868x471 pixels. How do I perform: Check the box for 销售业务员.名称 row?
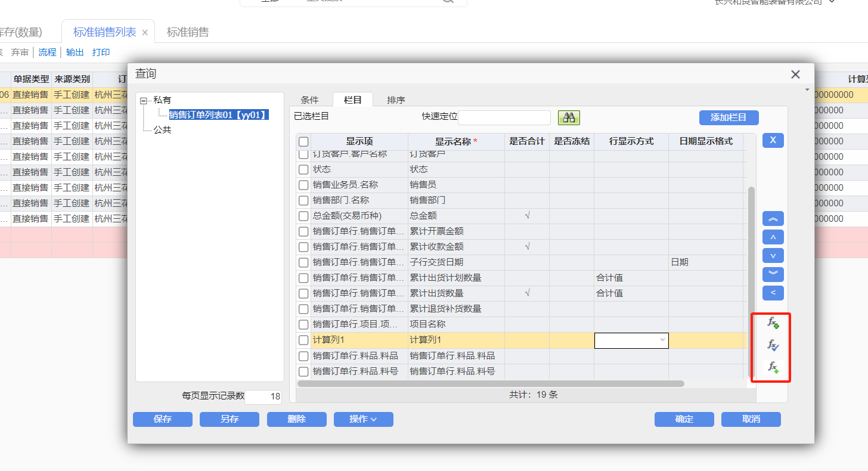coord(303,185)
